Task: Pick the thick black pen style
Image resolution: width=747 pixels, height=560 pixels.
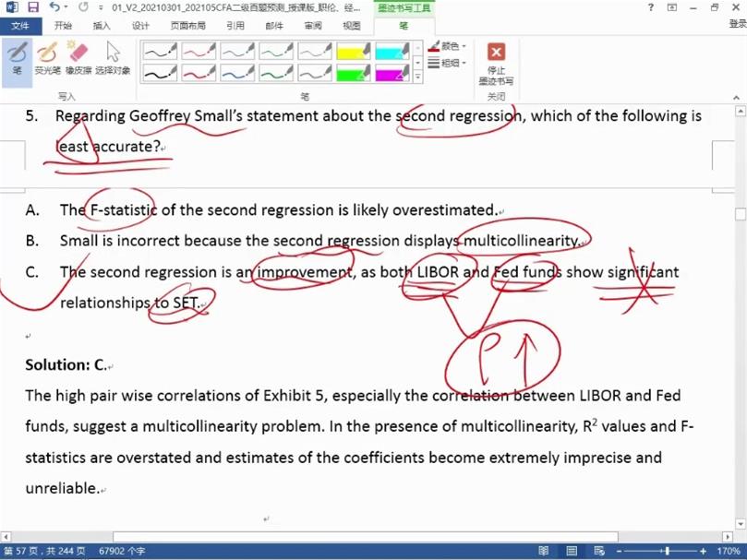Action: tap(160, 73)
